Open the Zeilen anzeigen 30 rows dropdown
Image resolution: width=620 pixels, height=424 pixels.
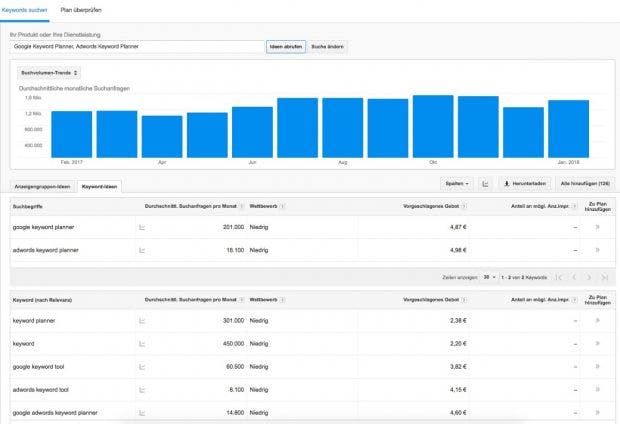pyautogui.click(x=490, y=277)
